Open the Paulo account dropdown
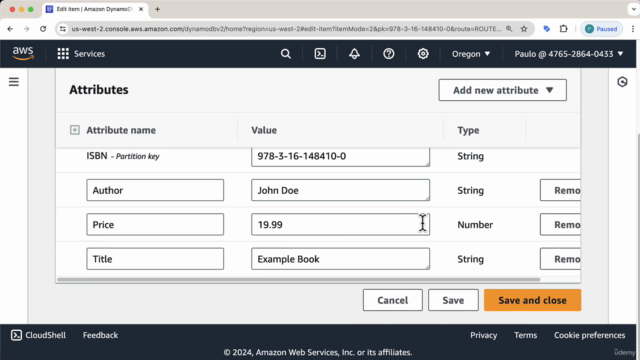Viewport: 640px width, 360px height. click(x=569, y=53)
